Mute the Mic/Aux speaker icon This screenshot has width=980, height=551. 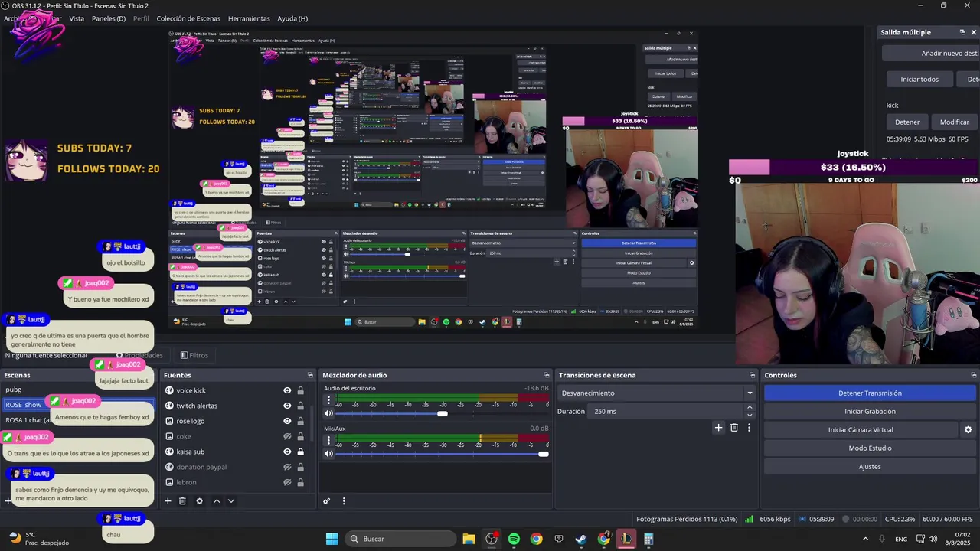click(x=328, y=454)
